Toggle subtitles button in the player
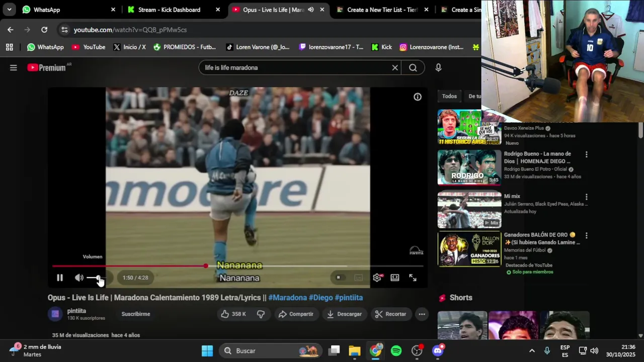The image size is (644, 362). tap(358, 278)
